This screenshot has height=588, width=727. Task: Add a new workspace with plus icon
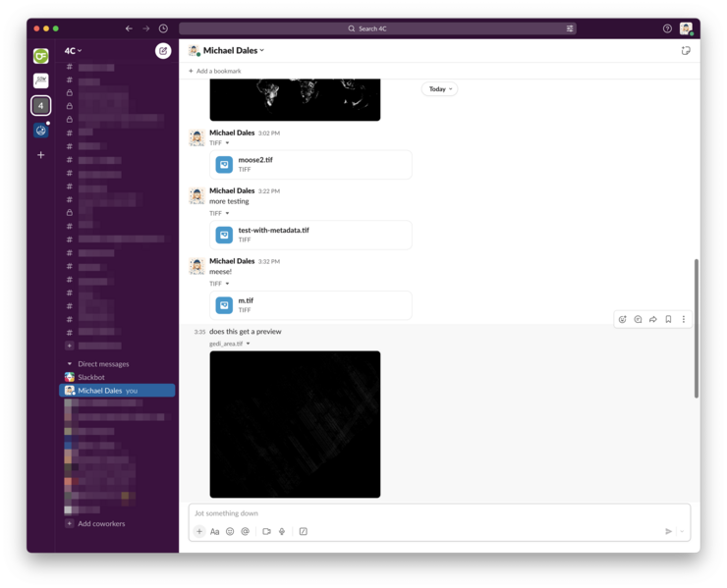[41, 155]
